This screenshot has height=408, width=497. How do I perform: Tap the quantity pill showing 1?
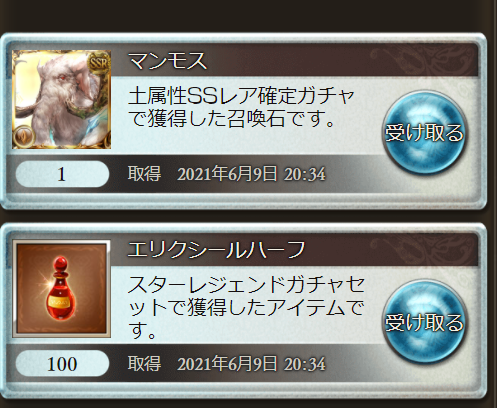(62, 174)
